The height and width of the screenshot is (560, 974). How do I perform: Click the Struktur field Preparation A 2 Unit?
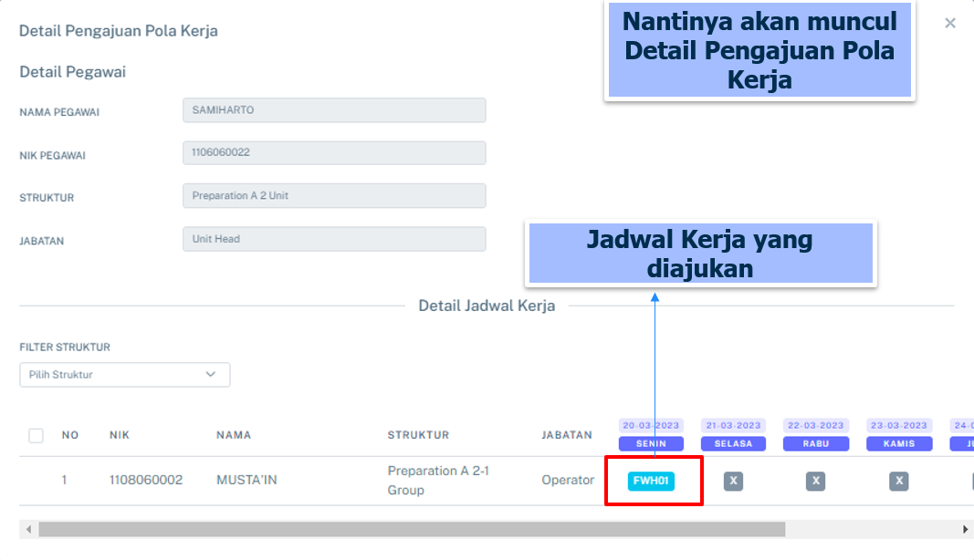click(x=334, y=196)
